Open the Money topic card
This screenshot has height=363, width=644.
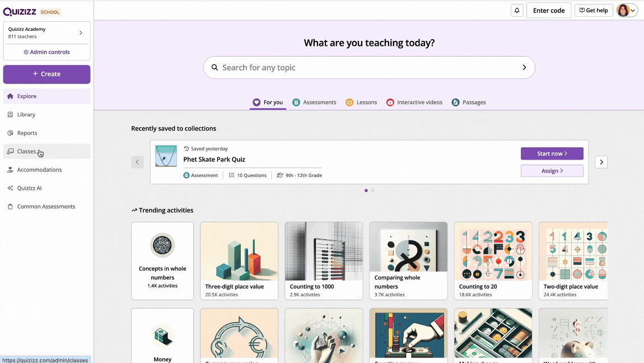(162, 336)
